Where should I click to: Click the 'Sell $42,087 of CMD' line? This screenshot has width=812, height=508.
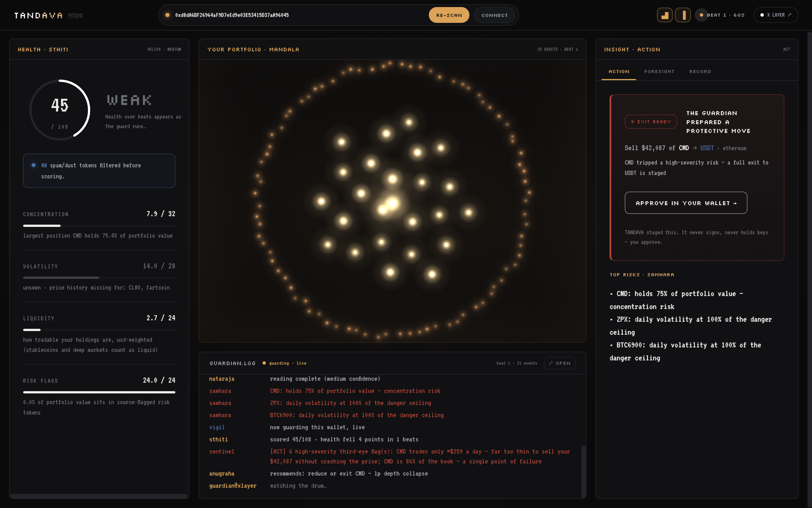click(685, 148)
